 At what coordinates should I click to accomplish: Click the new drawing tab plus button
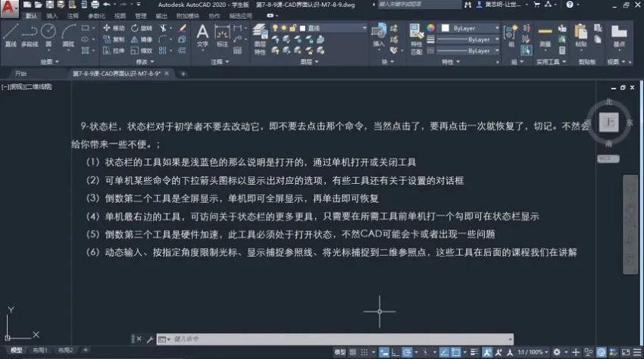tap(183, 73)
